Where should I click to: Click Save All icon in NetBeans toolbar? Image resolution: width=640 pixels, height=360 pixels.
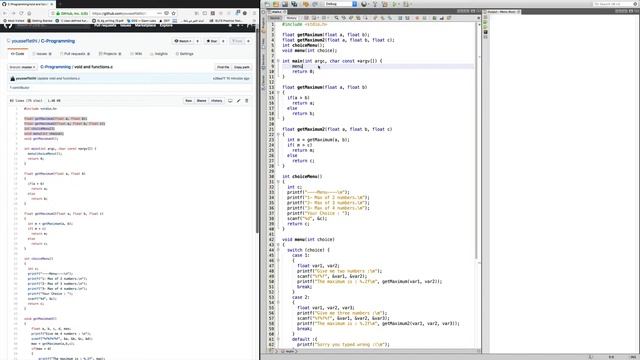click(294, 4)
